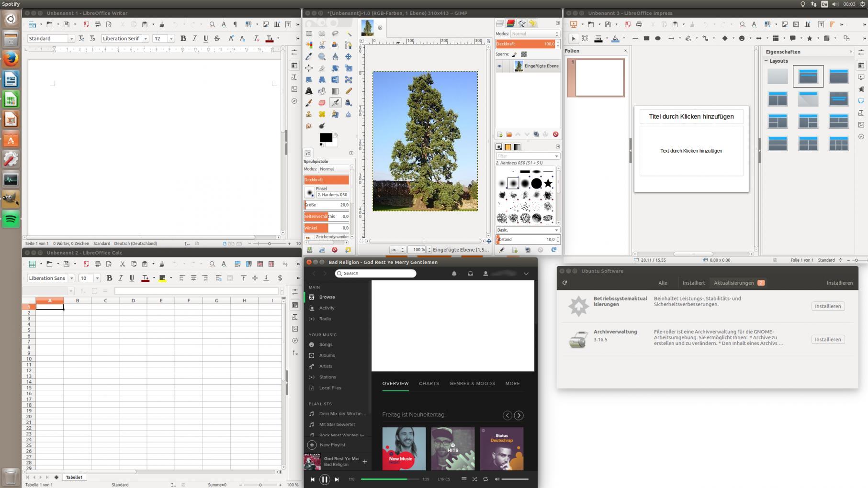Screen dimensions: 868x488
Task: Switch to the CHARTS tab in Spotify
Action: (429, 383)
